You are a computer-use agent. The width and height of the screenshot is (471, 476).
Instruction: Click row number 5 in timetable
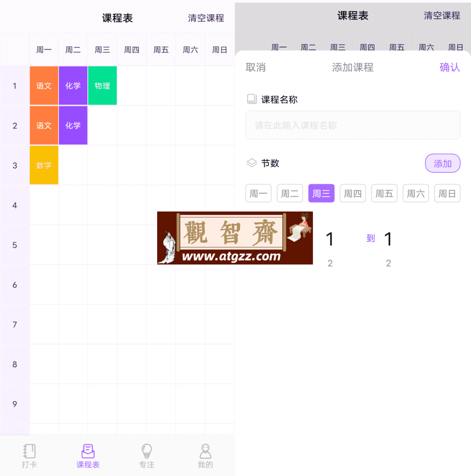[14, 245]
